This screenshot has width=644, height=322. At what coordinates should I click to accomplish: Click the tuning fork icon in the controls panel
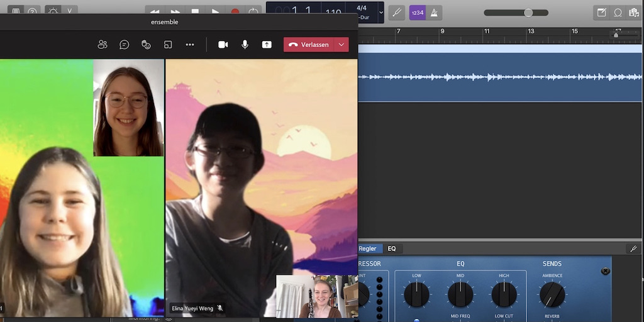pos(633,249)
